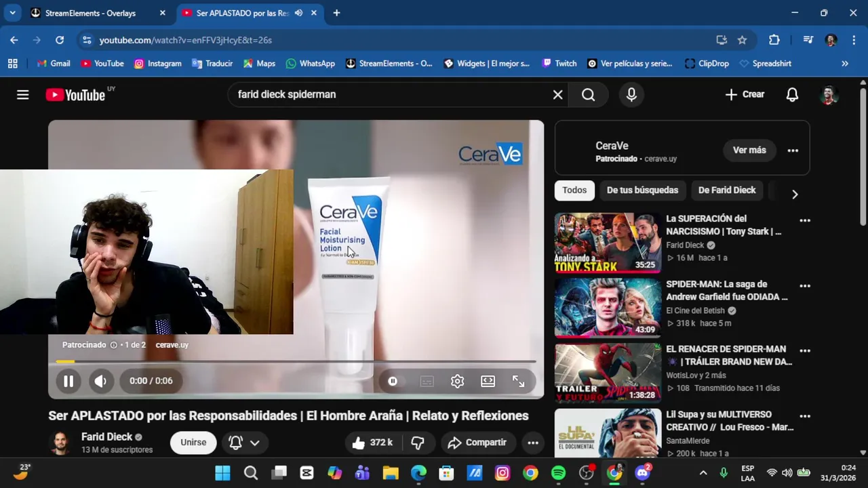Open options for Tony Stark video
This screenshot has height=488, width=868.
[x=805, y=220]
